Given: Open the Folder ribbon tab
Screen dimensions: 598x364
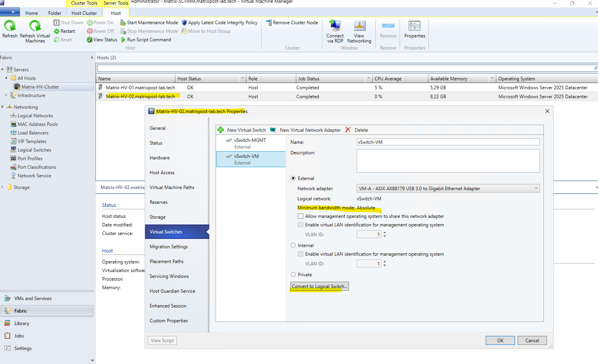Looking at the screenshot, I should [55, 13].
